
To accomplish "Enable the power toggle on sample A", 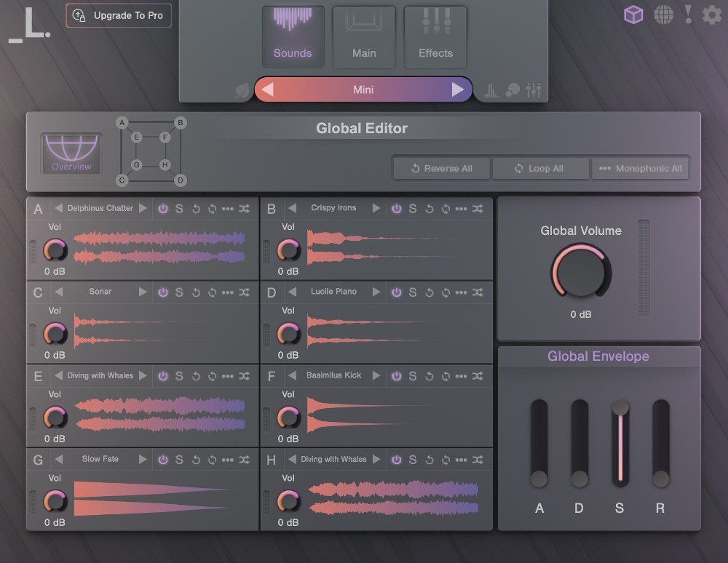I will pos(164,209).
